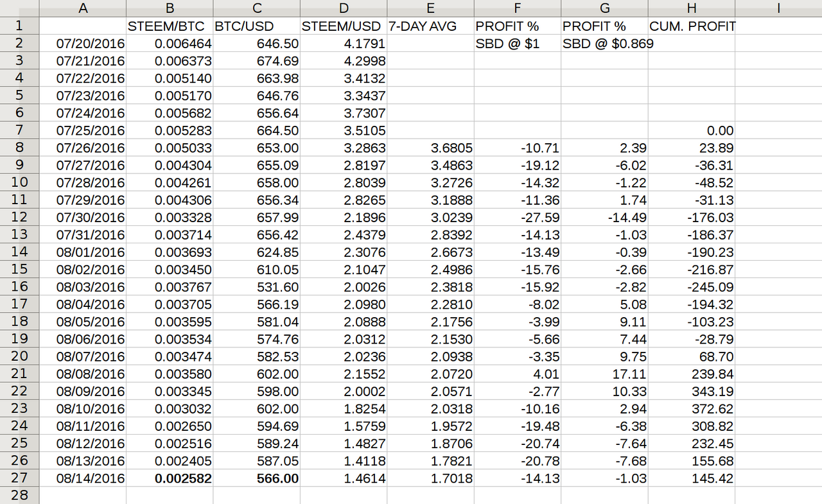
Task: Select column D header
Action: 344,8
